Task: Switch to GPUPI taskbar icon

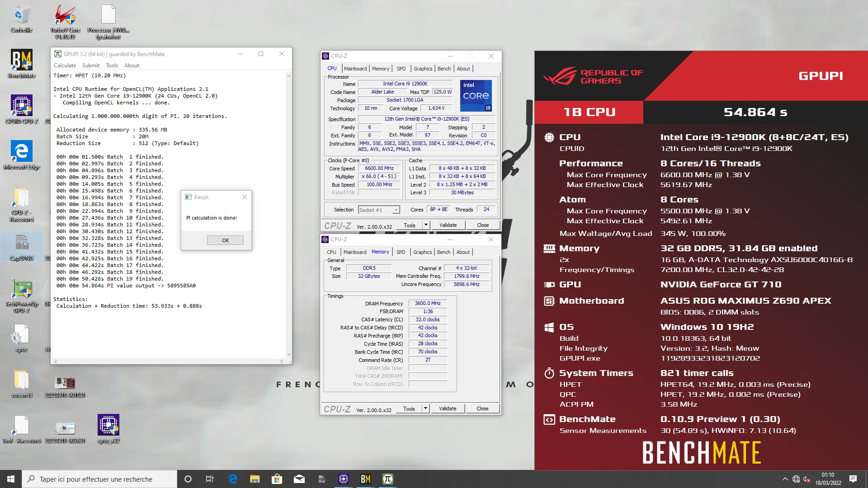Action: coord(387,479)
